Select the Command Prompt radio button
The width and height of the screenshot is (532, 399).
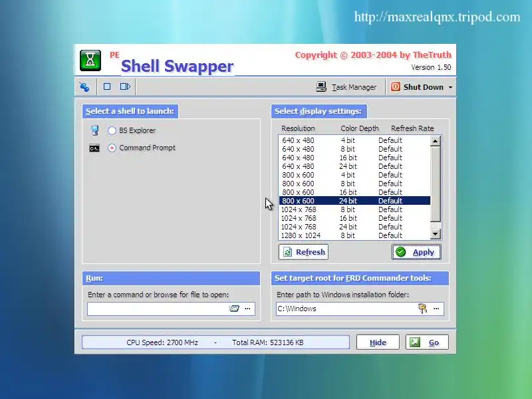(112, 148)
